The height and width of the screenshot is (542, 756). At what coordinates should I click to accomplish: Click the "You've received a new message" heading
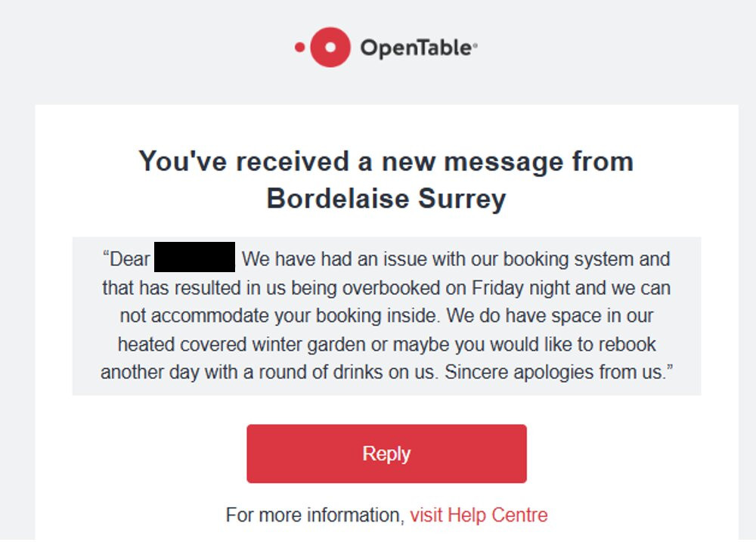click(386, 161)
